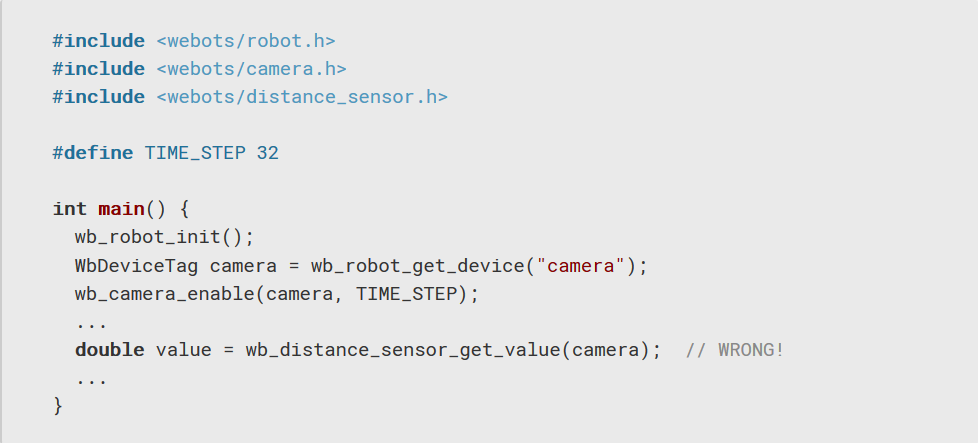The image size is (978, 443).
Task: Click the ellipsis line after wb_camera_enable
Action: click(91, 323)
